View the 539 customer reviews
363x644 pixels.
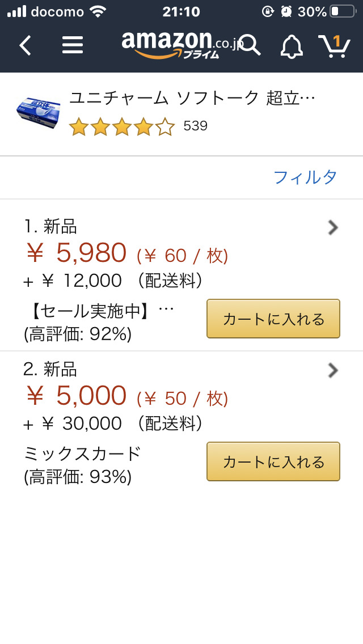coord(196,126)
